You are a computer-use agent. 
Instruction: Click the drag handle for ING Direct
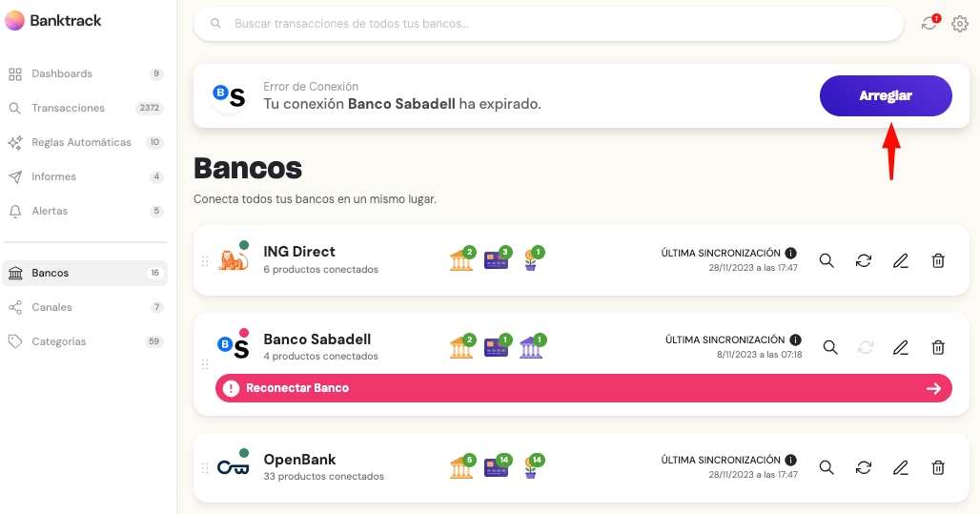(x=204, y=261)
